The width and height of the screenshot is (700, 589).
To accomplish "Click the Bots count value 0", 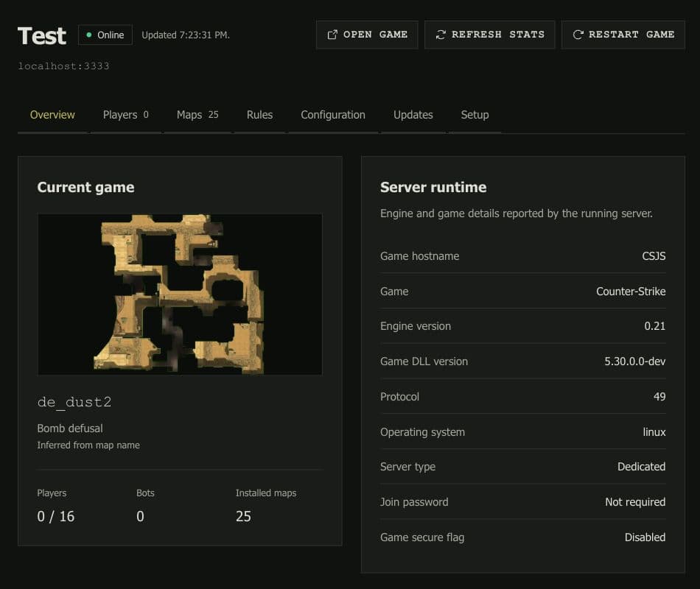I will [140, 516].
